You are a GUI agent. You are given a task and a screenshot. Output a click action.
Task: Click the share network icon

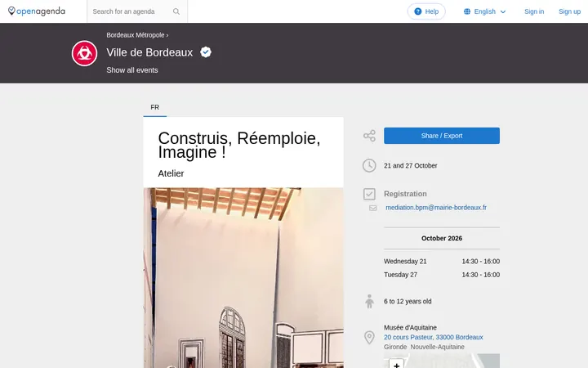(x=369, y=136)
